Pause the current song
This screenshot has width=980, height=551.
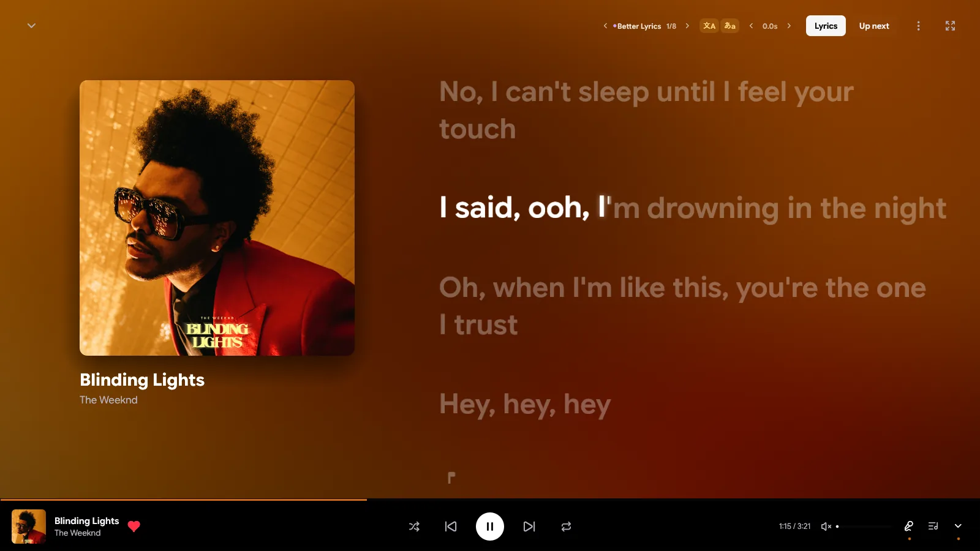pos(490,527)
